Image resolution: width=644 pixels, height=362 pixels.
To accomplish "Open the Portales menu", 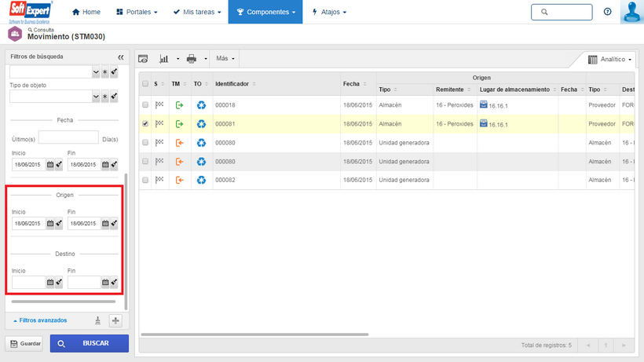I will [137, 12].
